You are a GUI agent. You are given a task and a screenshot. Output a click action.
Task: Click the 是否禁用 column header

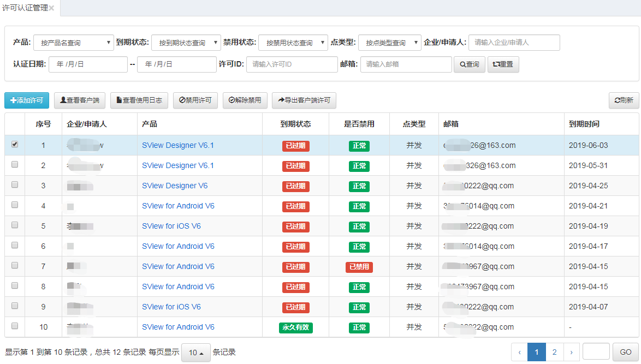tap(359, 124)
